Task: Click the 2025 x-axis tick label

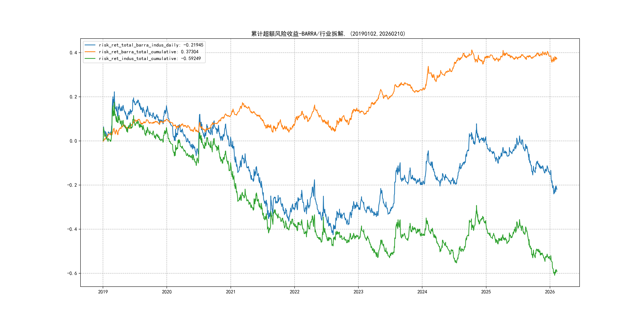Action: (486, 292)
